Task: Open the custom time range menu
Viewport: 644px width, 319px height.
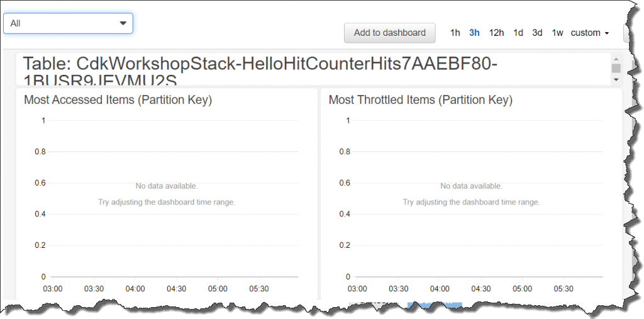Action: [x=586, y=33]
